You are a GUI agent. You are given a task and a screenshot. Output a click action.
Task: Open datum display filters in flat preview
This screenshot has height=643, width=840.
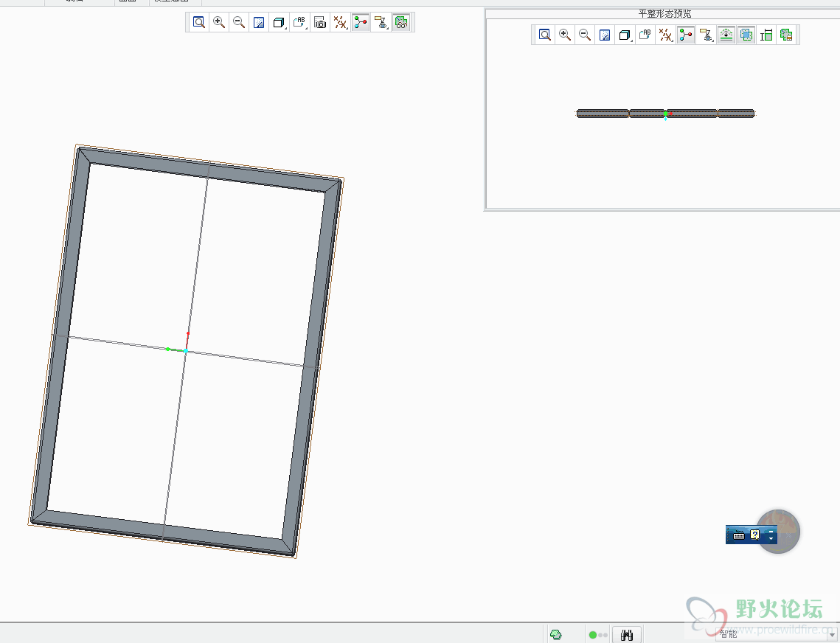tap(665, 35)
